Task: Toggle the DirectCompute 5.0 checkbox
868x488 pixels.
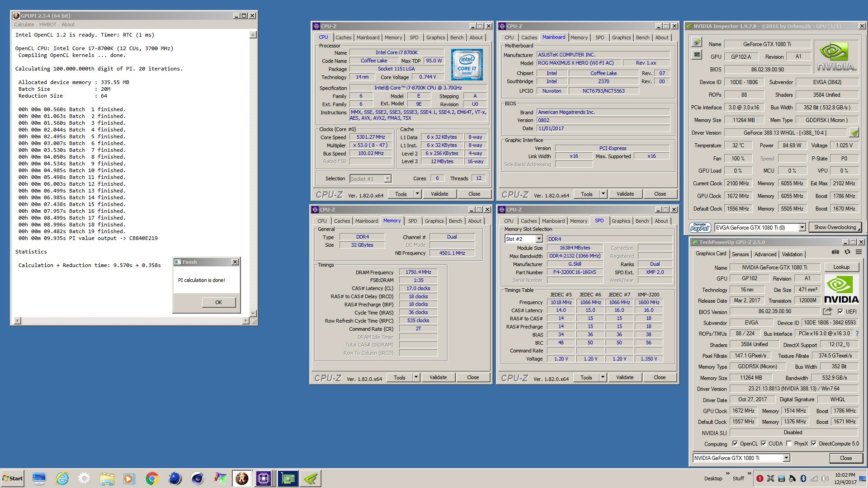Action: (x=814, y=444)
